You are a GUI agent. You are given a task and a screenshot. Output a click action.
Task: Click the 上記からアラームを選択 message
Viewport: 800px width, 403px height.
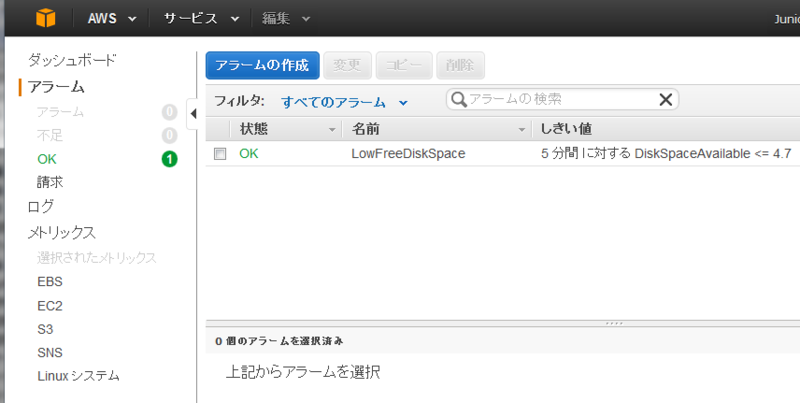[x=303, y=372]
